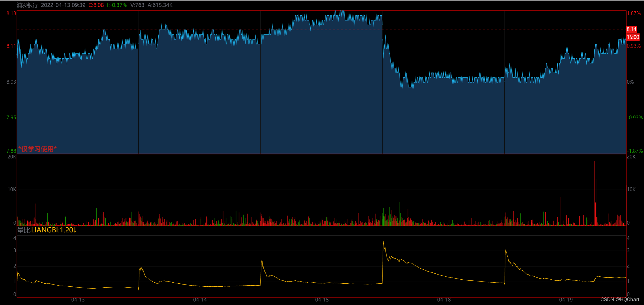Select the 04-14 date label
This screenshot has height=305, width=644.
pos(200,300)
